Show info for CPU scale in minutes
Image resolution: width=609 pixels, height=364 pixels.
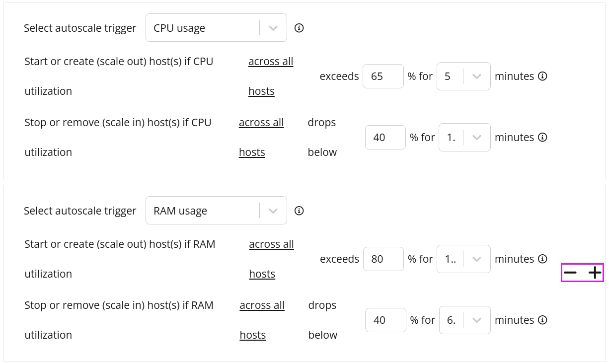tap(543, 137)
